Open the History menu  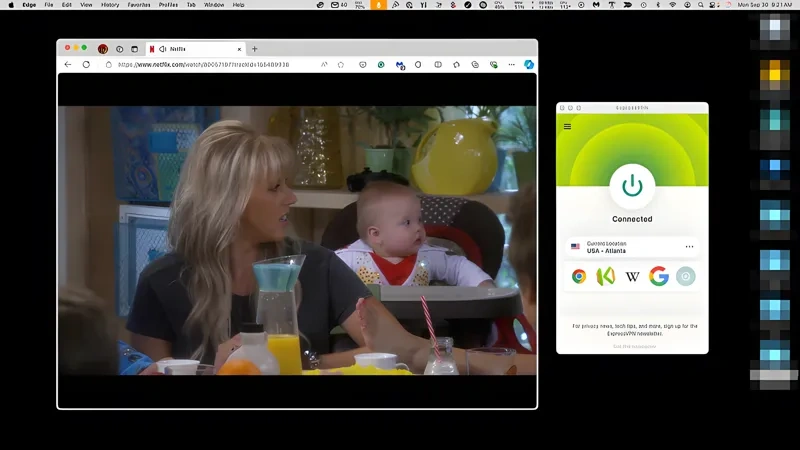110,5
